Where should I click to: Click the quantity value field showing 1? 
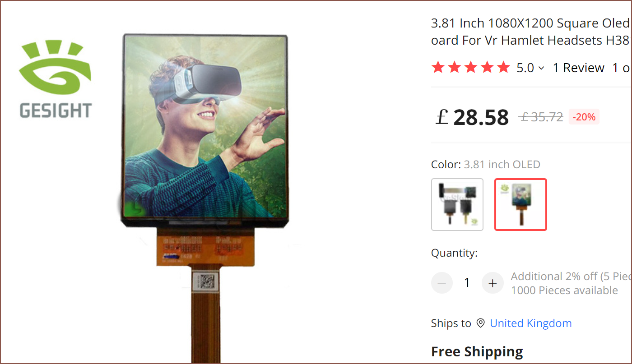point(467,283)
